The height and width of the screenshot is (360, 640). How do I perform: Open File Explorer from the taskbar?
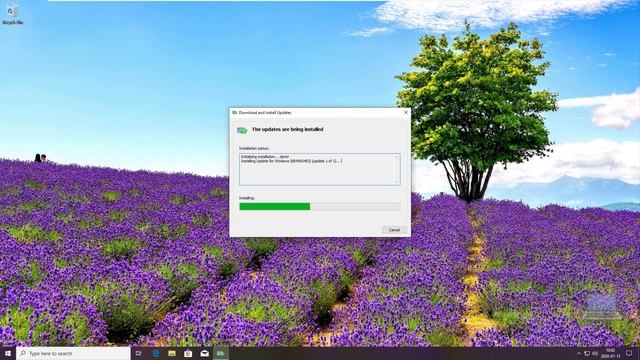(x=172, y=353)
